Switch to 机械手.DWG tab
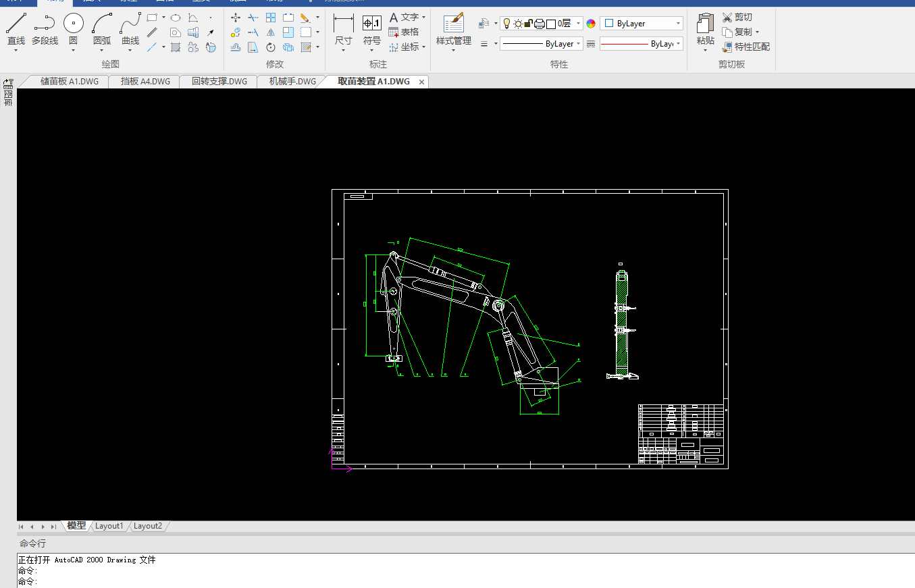The image size is (915, 588). (292, 82)
